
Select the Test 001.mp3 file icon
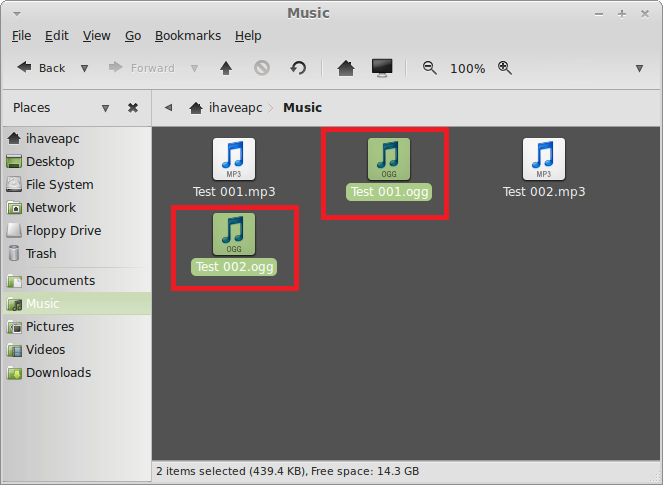tap(234, 159)
